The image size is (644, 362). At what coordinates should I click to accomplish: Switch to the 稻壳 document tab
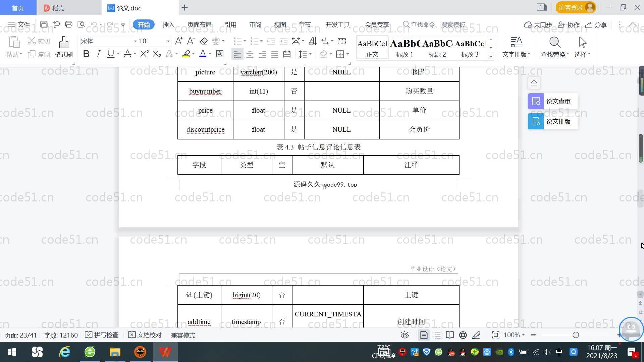click(69, 8)
